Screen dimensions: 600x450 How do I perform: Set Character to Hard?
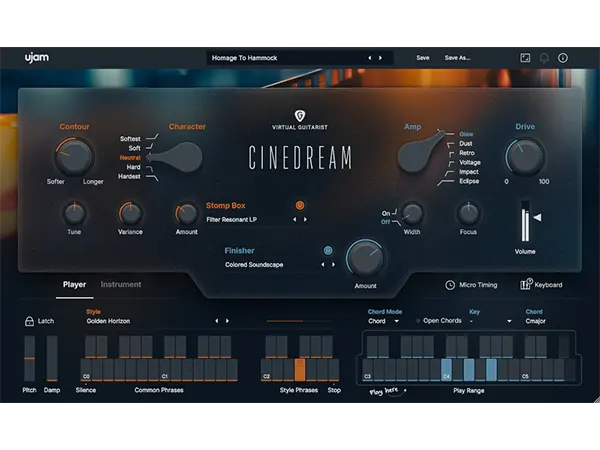[x=134, y=167]
